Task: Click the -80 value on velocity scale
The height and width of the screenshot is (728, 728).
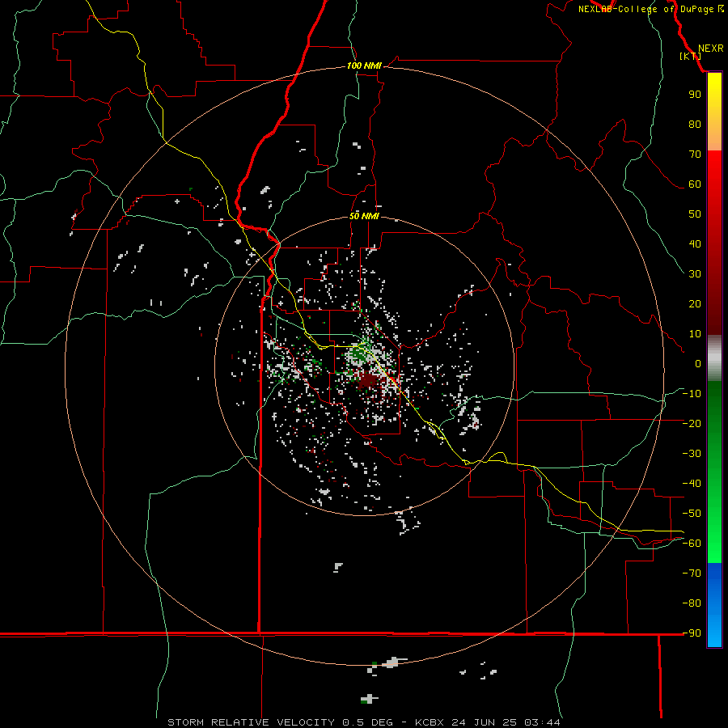Action: click(692, 603)
